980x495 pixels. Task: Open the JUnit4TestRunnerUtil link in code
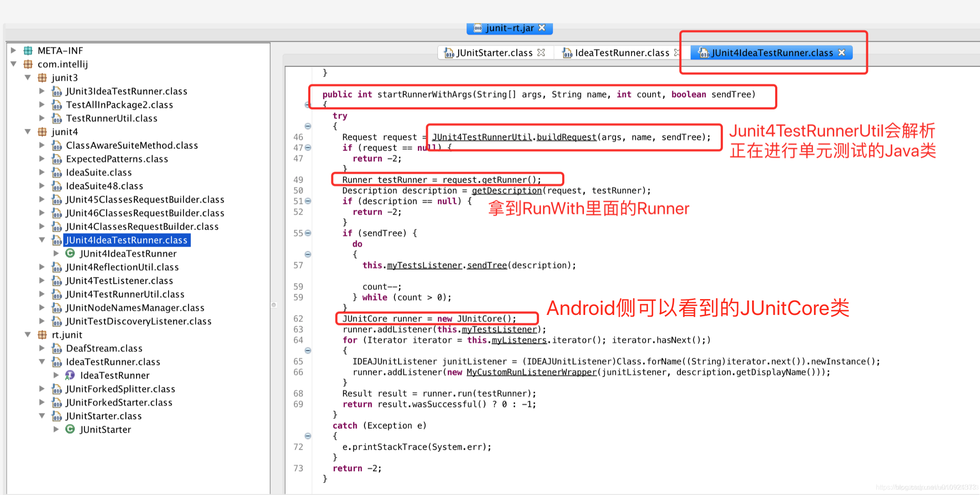[482, 137]
